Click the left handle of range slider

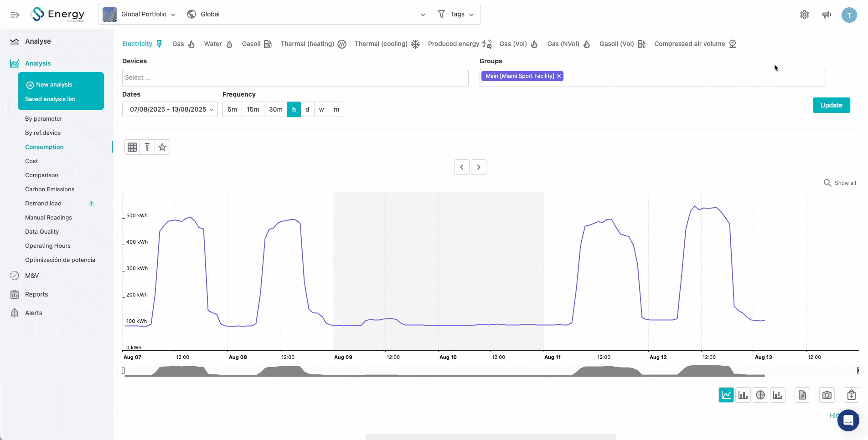[124, 370]
